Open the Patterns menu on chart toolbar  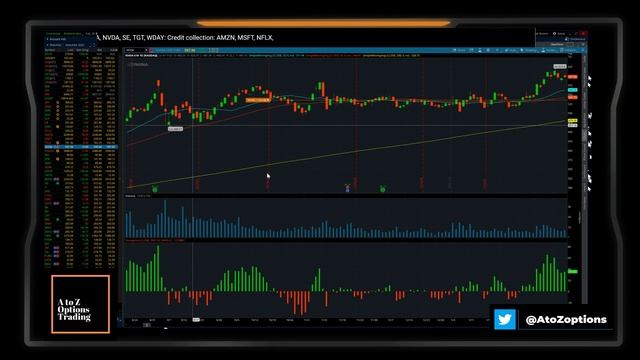pos(568,50)
